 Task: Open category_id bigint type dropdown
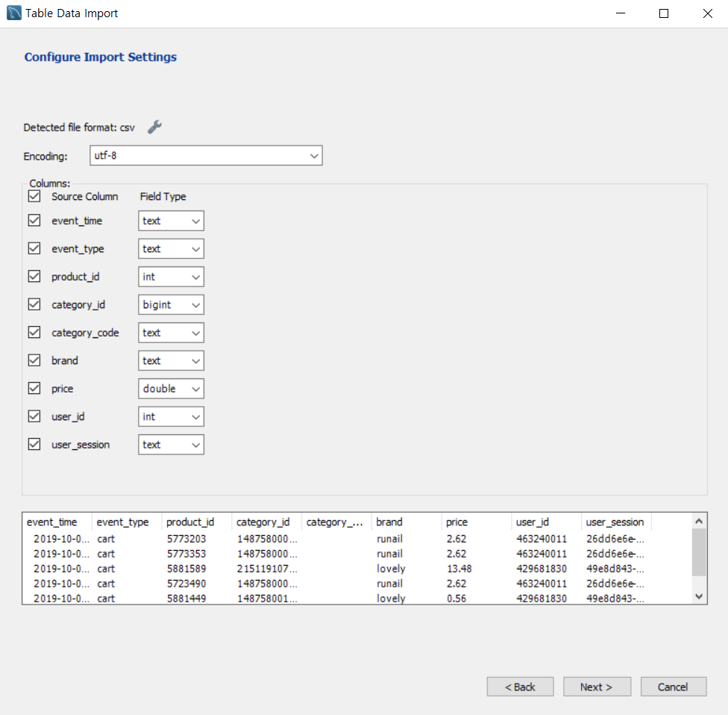pos(171,305)
